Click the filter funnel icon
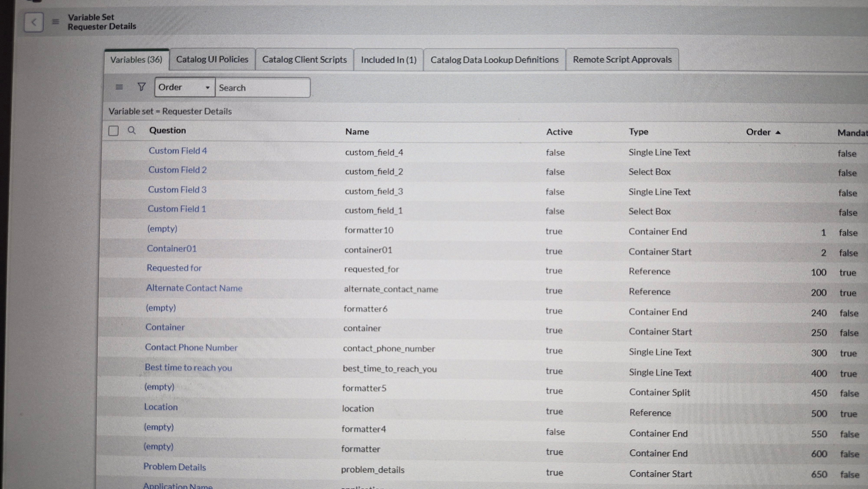This screenshot has width=868, height=489. 141,87
